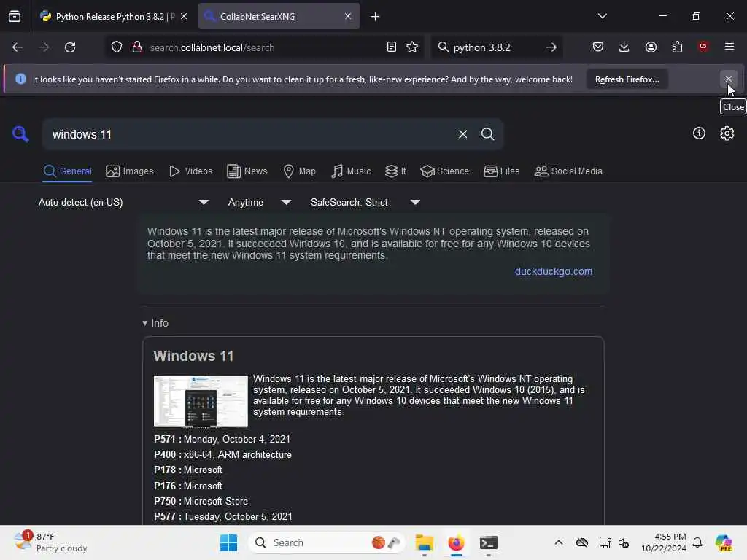Open the News category

247,171
